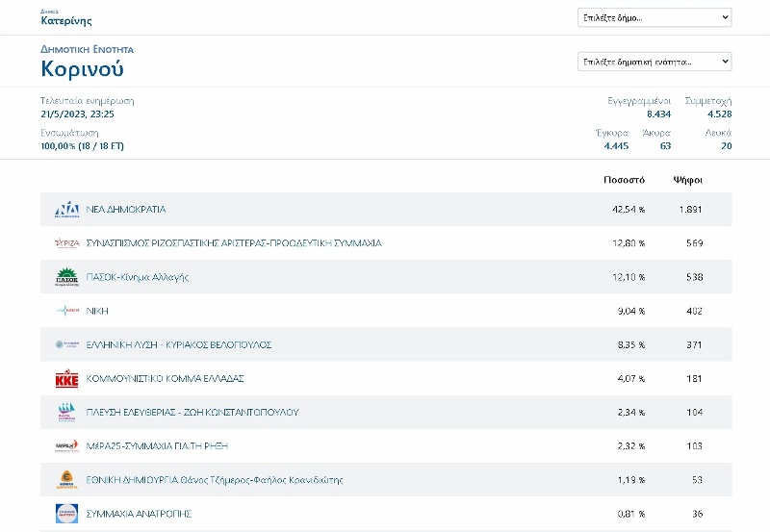The height and width of the screenshot is (532, 770).
Task: Select the percentage 0,81 %
Action: coord(631,515)
